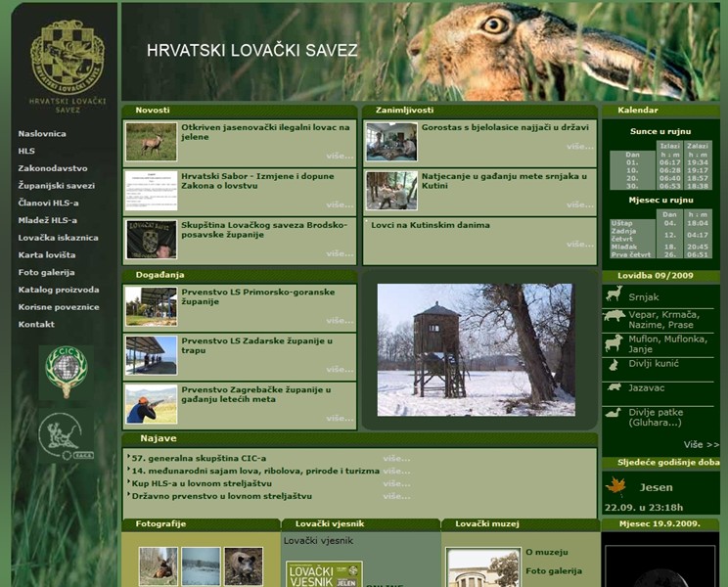
Task: Open 'Prvenstvo LS Zadarske županije u trapu'
Action: 256,345
